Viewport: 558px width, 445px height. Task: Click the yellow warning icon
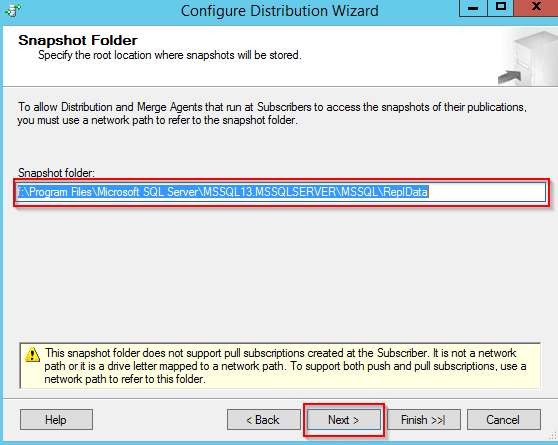(x=32, y=354)
